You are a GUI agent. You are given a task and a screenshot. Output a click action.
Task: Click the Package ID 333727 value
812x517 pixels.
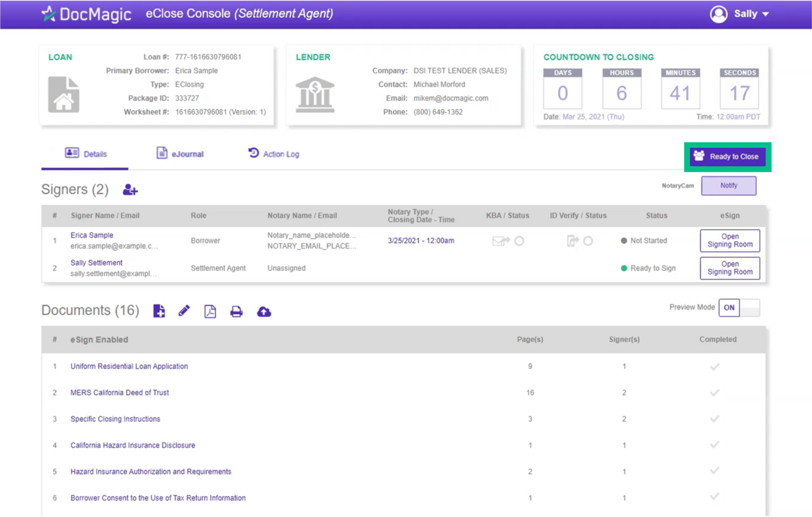(187, 98)
